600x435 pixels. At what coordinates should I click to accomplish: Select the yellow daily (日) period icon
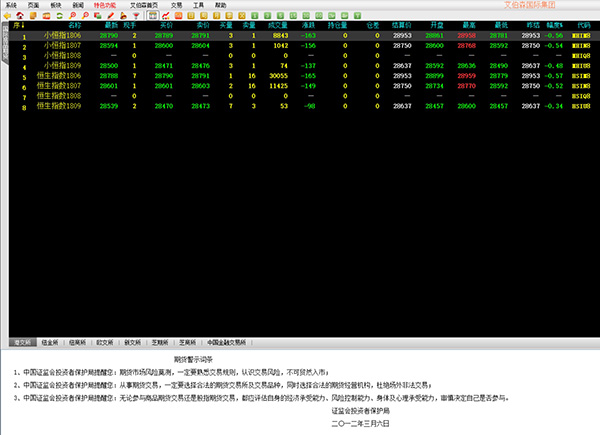point(191,16)
